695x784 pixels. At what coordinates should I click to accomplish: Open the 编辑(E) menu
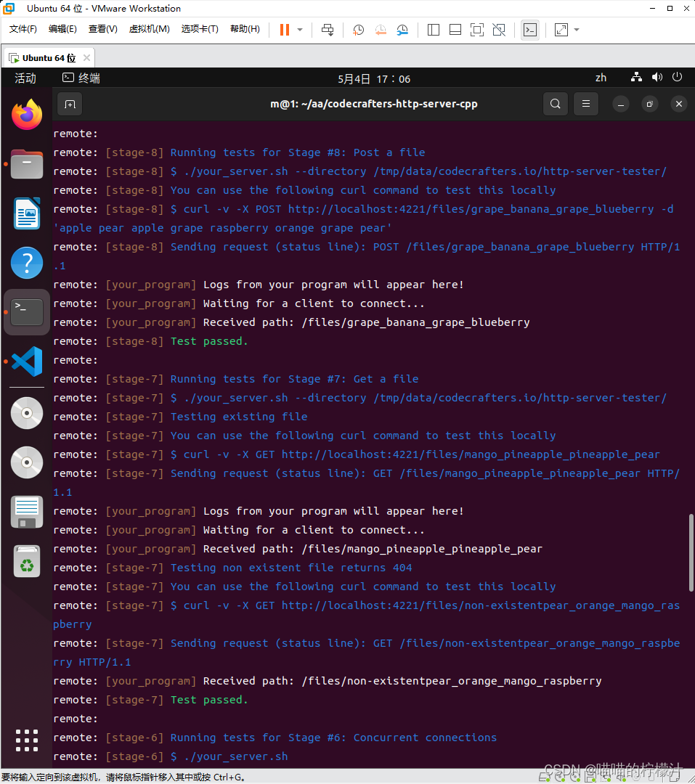coord(62,29)
